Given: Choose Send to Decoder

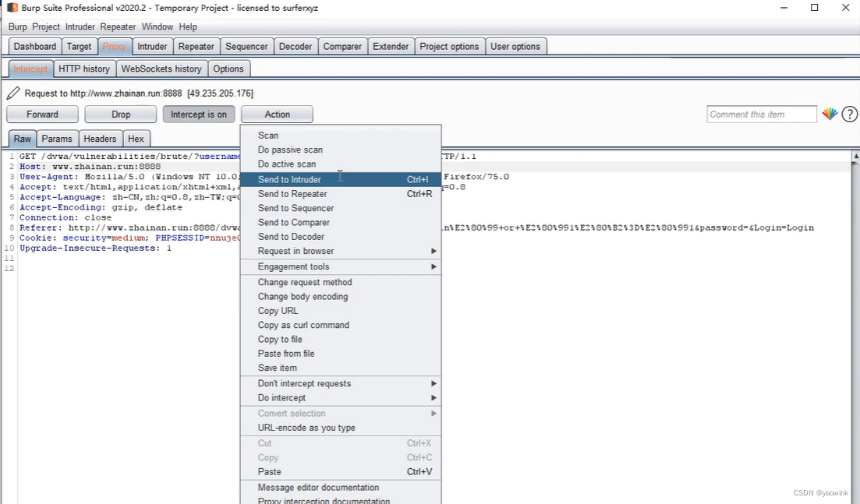Looking at the screenshot, I should (x=341, y=237).
